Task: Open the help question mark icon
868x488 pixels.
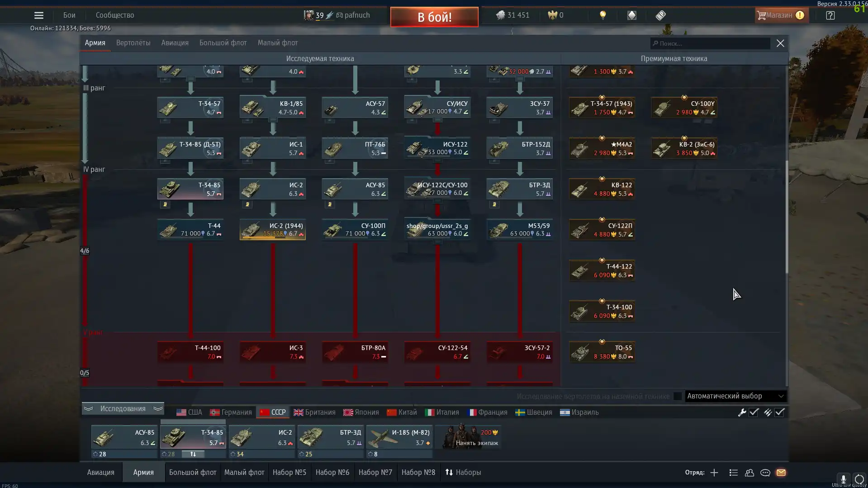Action: click(x=830, y=15)
